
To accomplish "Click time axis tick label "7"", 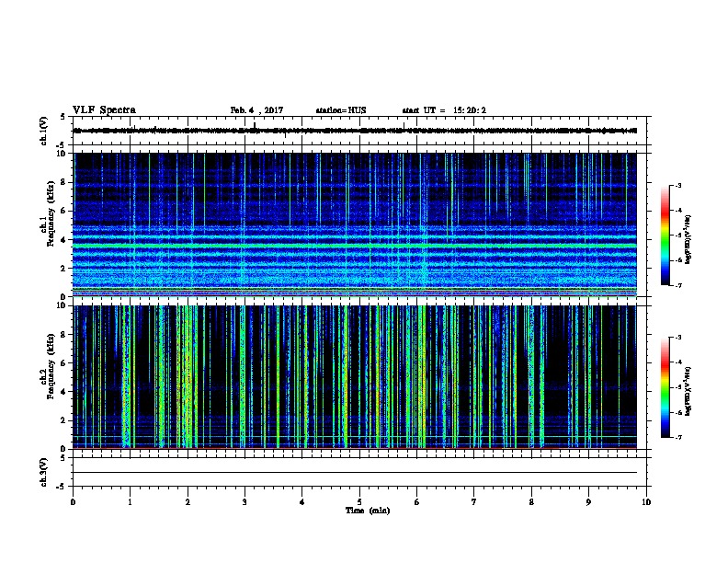I will click(x=474, y=502).
